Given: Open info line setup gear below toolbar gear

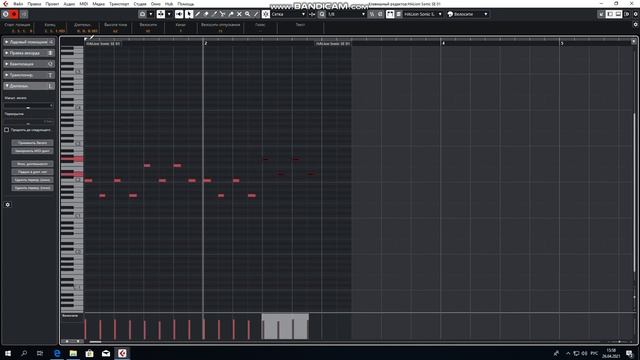Looking at the screenshot, I should coord(636,24).
